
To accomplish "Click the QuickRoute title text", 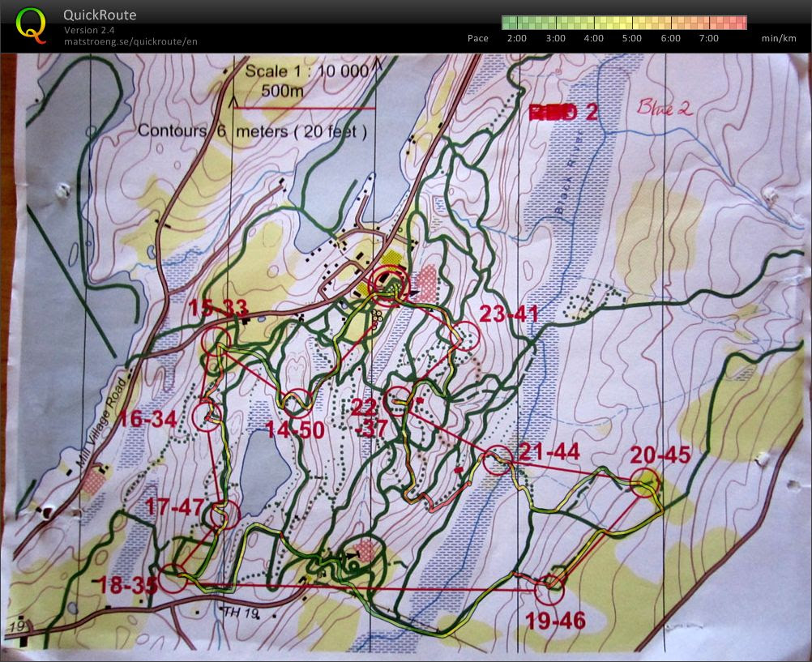I will pyautogui.click(x=100, y=15).
